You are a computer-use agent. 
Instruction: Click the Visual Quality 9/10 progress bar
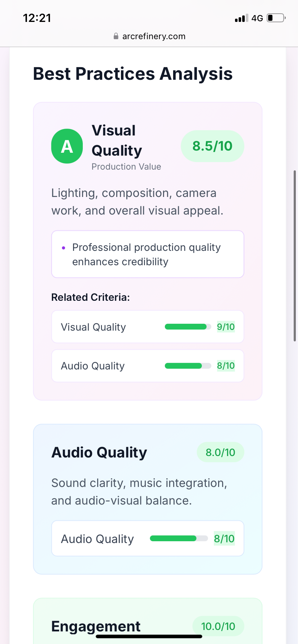pyautogui.click(x=188, y=327)
